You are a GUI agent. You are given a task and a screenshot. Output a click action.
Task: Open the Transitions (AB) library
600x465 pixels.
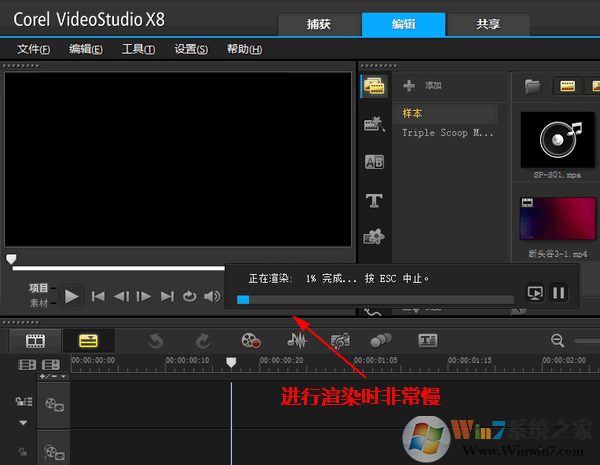coord(374,162)
